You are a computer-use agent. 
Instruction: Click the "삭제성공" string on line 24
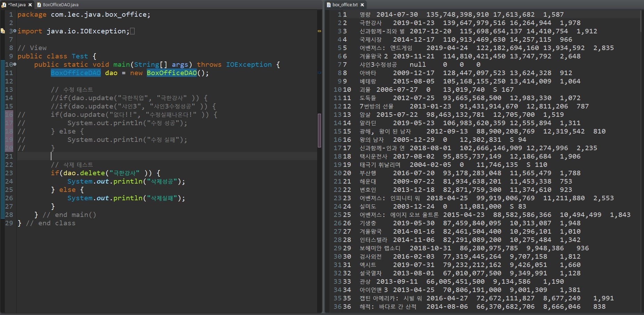(164, 181)
